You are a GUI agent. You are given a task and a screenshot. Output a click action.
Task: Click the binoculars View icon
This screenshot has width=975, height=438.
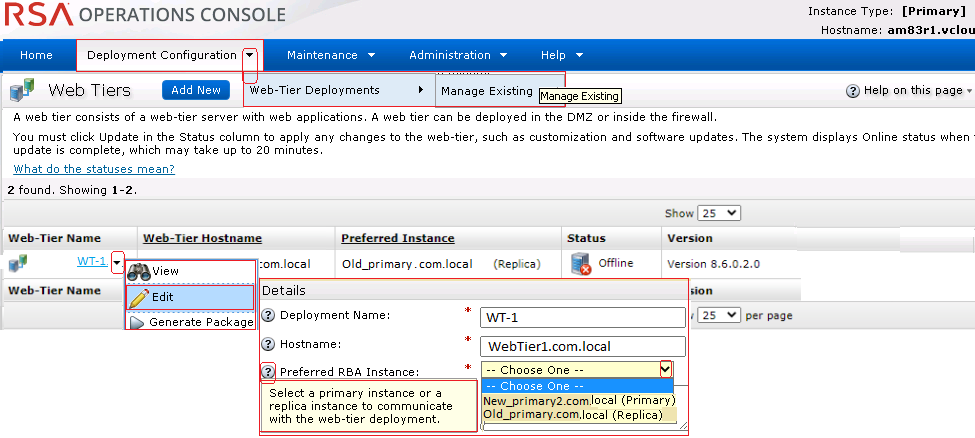(138, 271)
